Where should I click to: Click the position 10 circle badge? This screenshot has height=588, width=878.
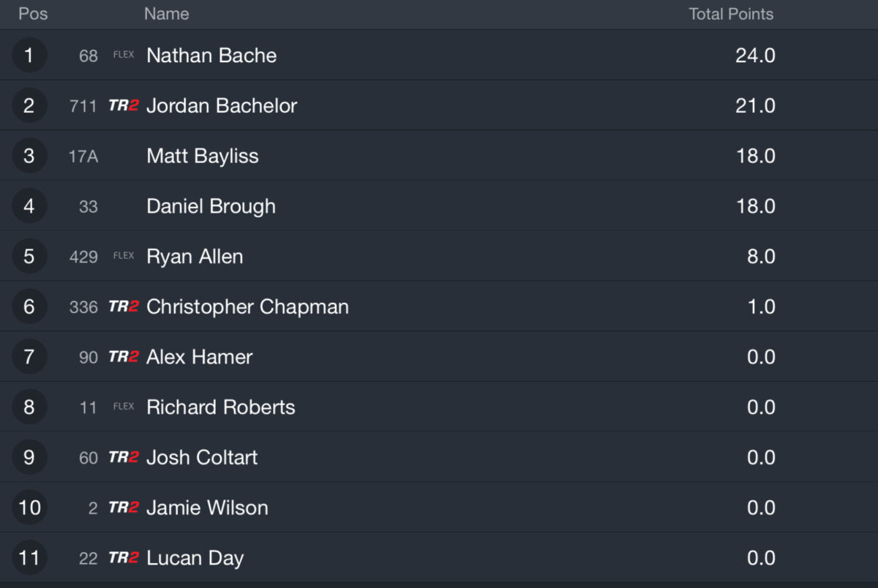[29, 508]
